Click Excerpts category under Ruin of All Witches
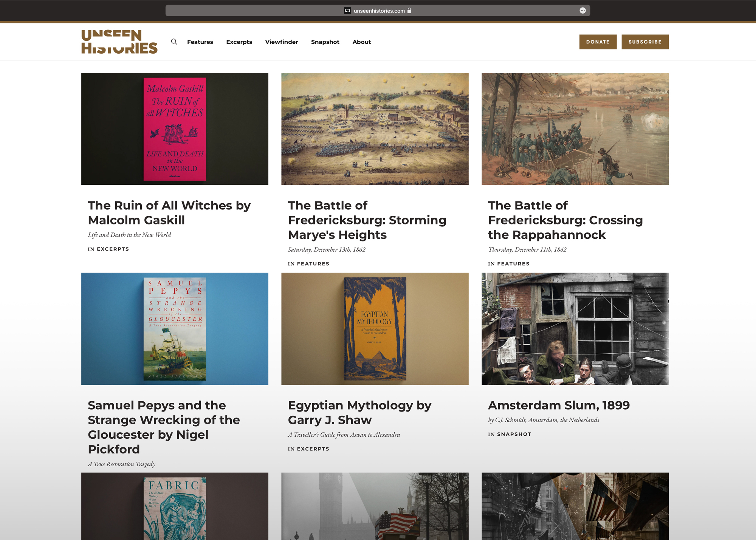Viewport: 756px width, 540px height. click(113, 249)
